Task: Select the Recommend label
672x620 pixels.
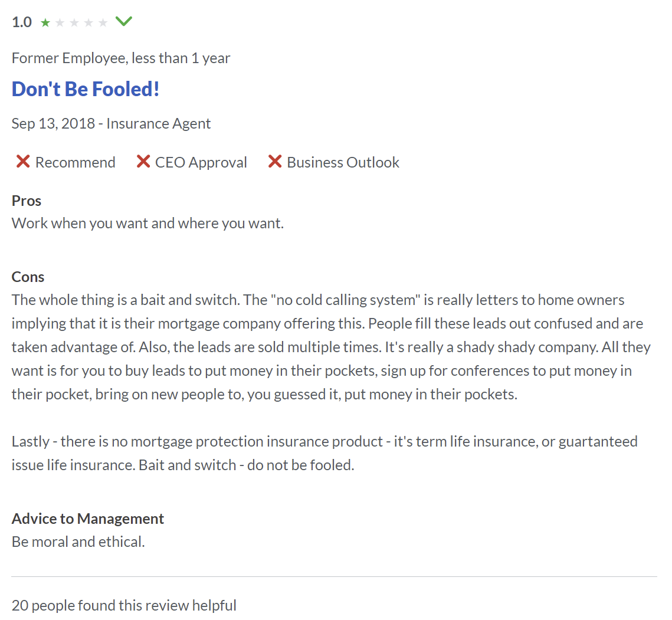Action: pos(75,162)
